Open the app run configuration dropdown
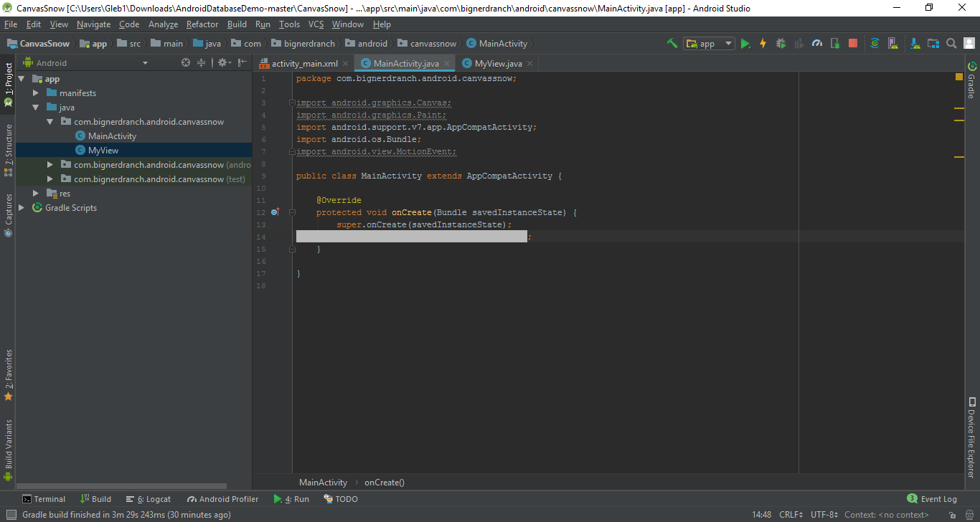The image size is (980, 522). (x=709, y=44)
